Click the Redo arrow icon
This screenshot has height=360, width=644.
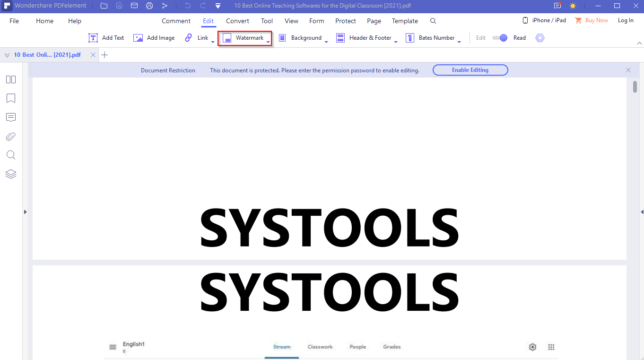pos(203,6)
